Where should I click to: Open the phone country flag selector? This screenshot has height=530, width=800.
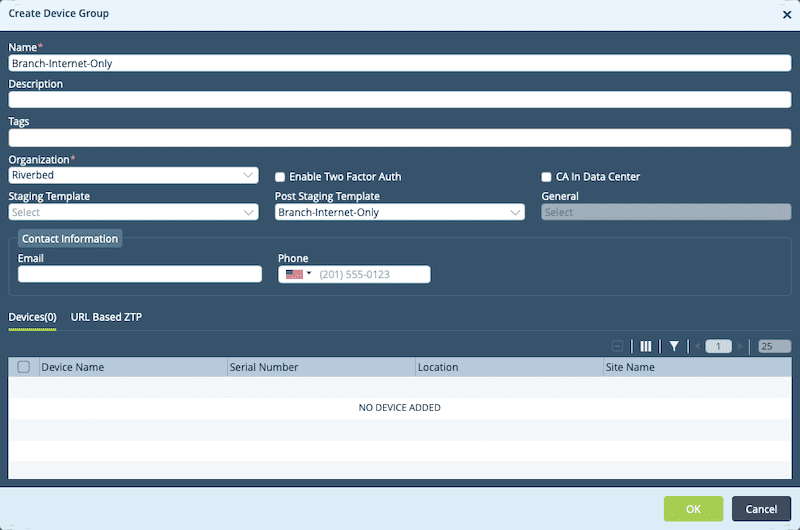point(298,274)
